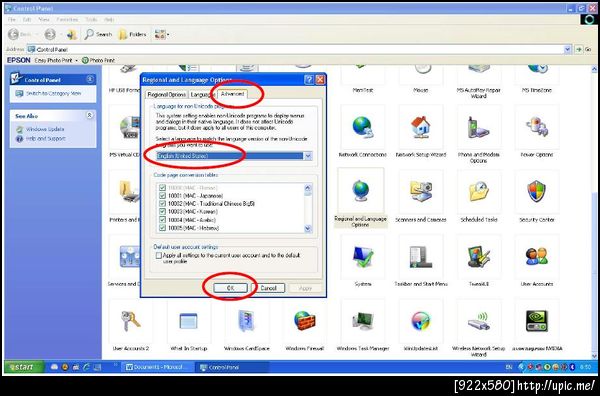The width and height of the screenshot is (600, 396).
Task: Open the NVIDIA control panel icon
Action: [x=536, y=321]
